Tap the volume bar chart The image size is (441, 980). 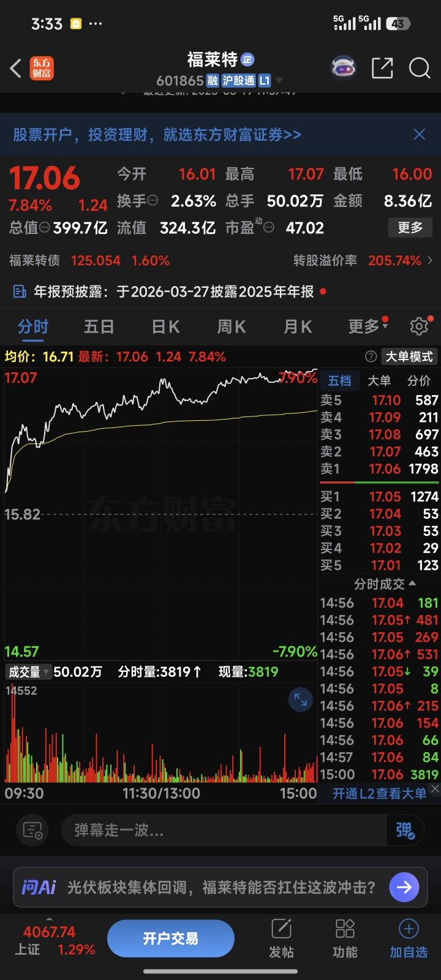coord(160,733)
